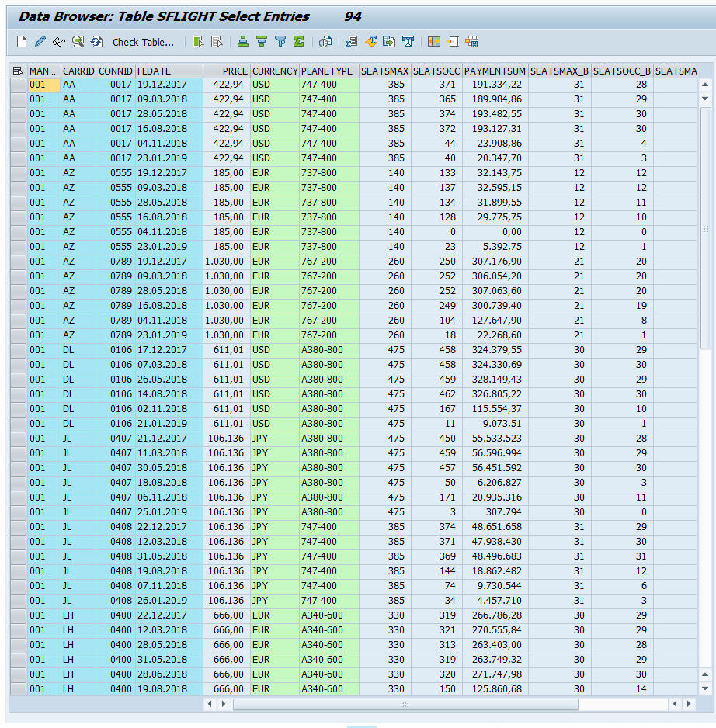Click the SEATSOCC column header
Viewport: 716px width, 728px height.
click(436, 71)
